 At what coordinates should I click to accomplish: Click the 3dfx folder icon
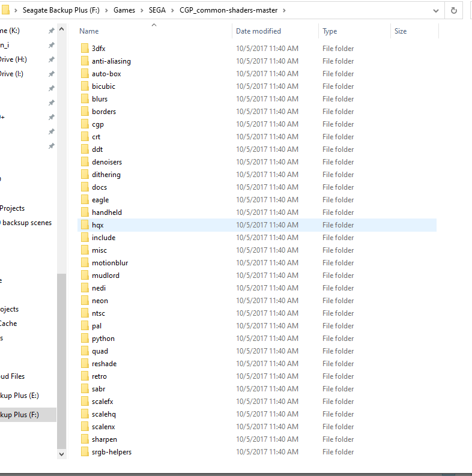[x=85, y=48]
